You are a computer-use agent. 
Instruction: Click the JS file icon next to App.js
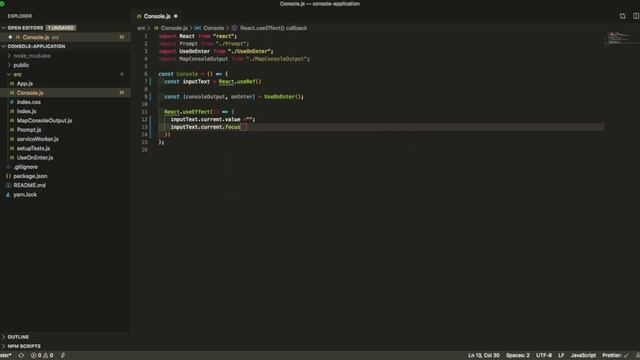(x=12, y=84)
